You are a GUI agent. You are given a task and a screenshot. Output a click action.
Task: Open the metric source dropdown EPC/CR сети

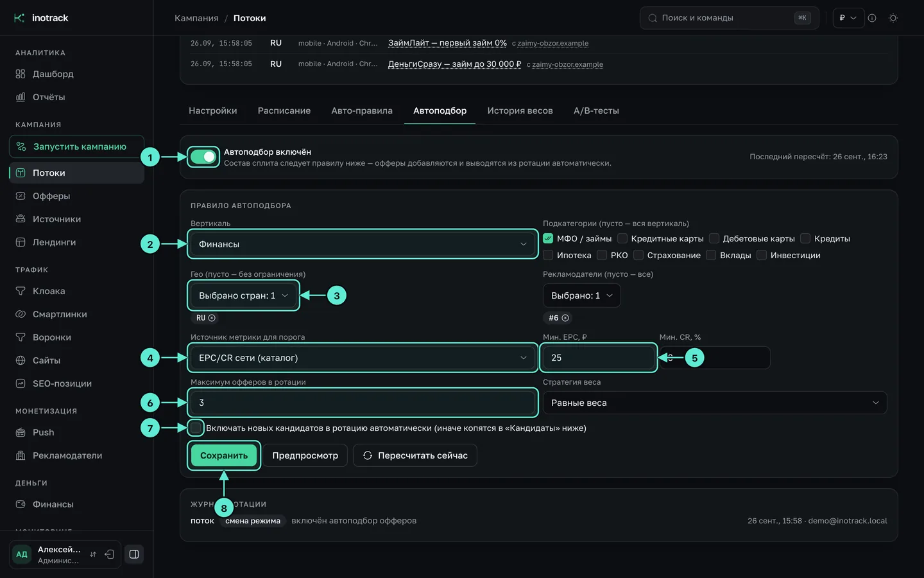pyautogui.click(x=363, y=358)
